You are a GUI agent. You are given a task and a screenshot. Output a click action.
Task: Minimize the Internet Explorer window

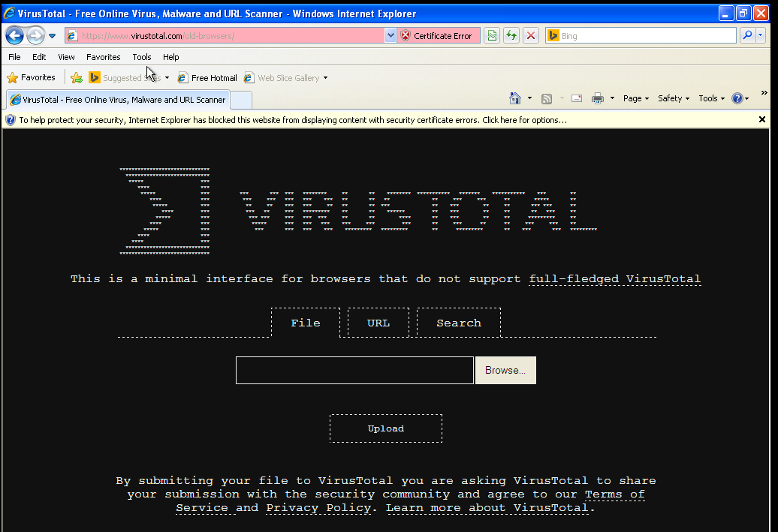pos(726,14)
